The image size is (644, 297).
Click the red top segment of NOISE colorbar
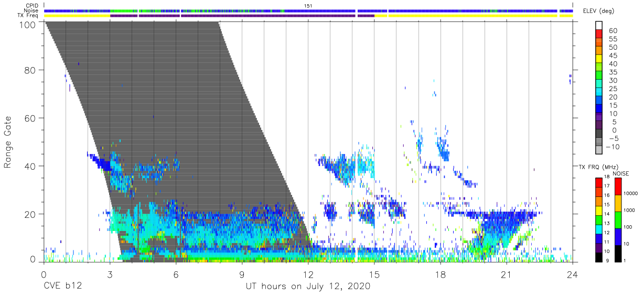coord(617,186)
